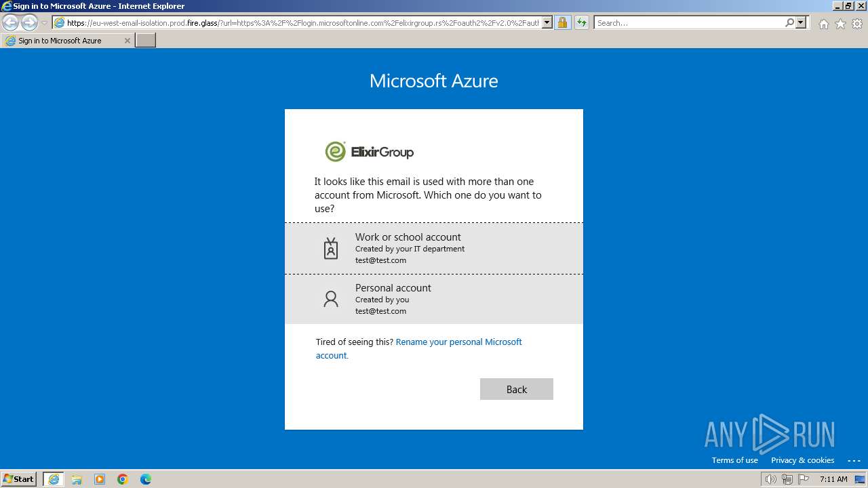Image resolution: width=868 pixels, height=488 pixels.
Task: Close the Sign in to Microsoft Azure tab
Action: click(x=127, y=41)
